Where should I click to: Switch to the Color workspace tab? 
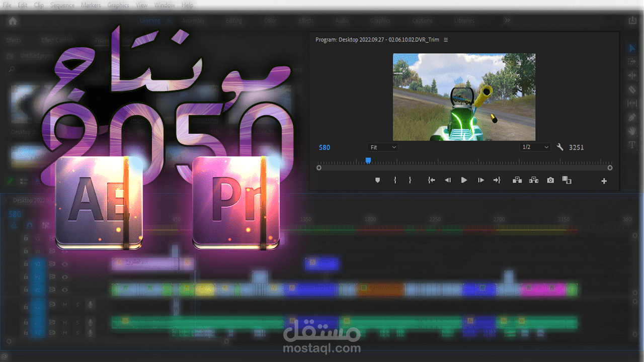[x=270, y=21]
